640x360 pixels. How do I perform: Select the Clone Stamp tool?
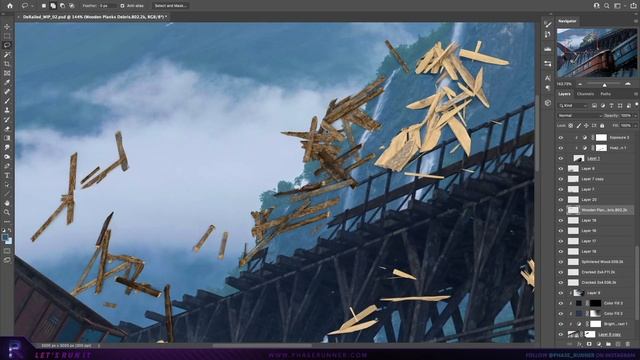[7, 110]
